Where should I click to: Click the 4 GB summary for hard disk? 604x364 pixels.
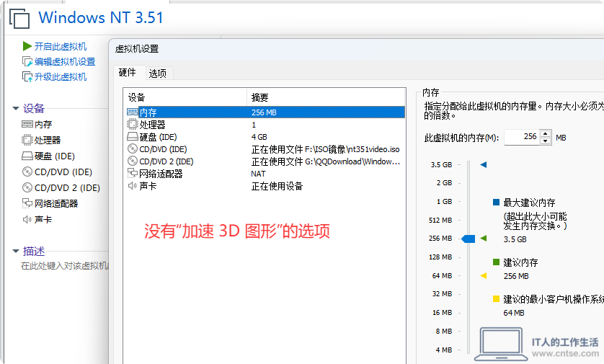(259, 137)
